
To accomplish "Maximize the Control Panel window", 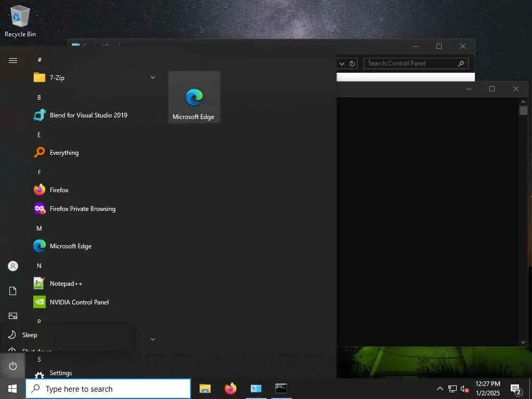I will (439, 46).
